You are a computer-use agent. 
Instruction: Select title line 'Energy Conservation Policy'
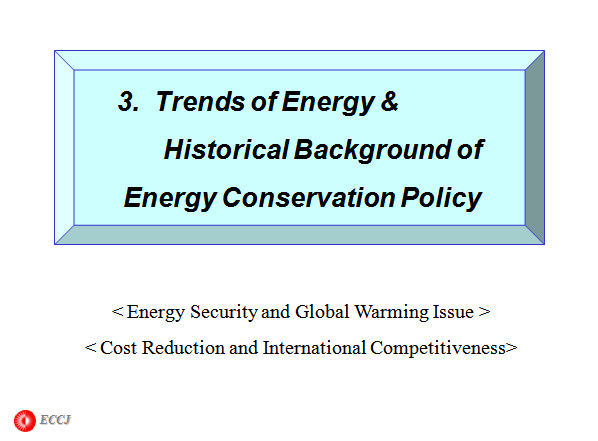[x=303, y=198]
